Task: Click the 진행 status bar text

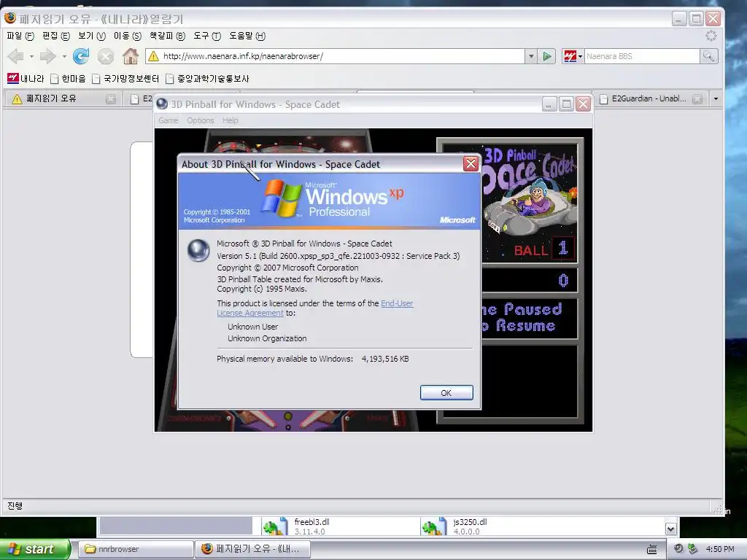Action: (15, 506)
